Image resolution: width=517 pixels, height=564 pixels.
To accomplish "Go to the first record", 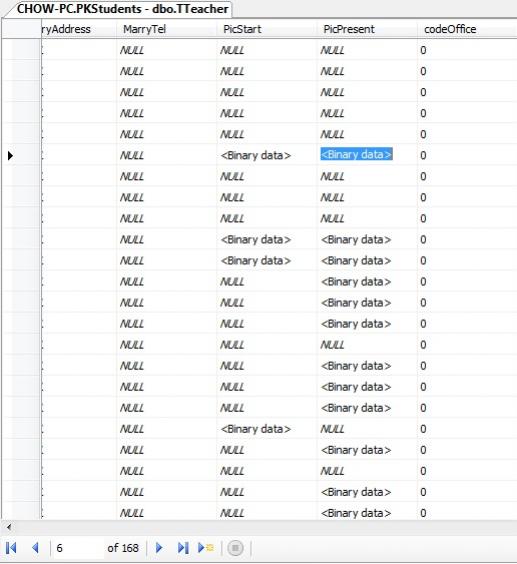I will pos(11,548).
